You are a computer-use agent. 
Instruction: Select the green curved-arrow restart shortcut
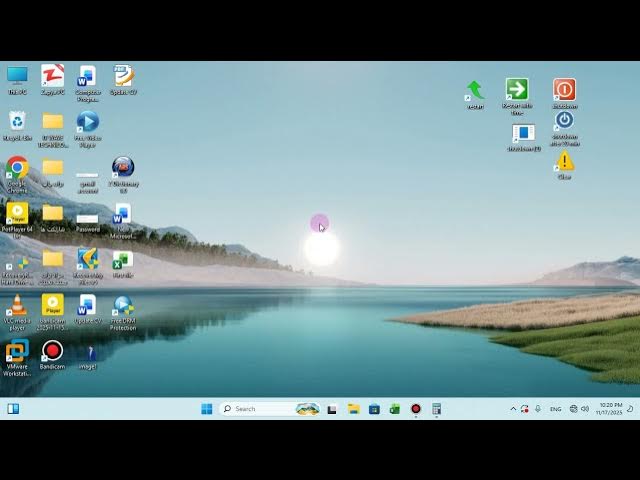coord(475,95)
